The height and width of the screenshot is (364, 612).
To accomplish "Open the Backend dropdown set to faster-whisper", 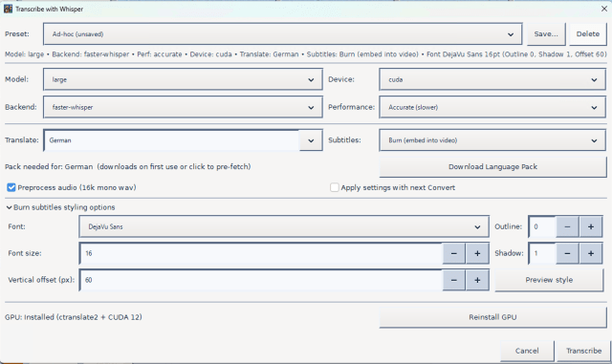I will [183, 107].
